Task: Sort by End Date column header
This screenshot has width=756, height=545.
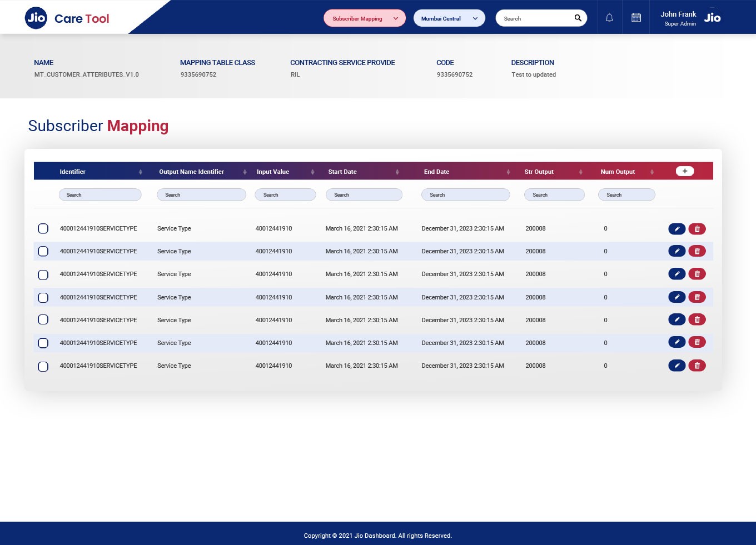Action: [x=508, y=172]
